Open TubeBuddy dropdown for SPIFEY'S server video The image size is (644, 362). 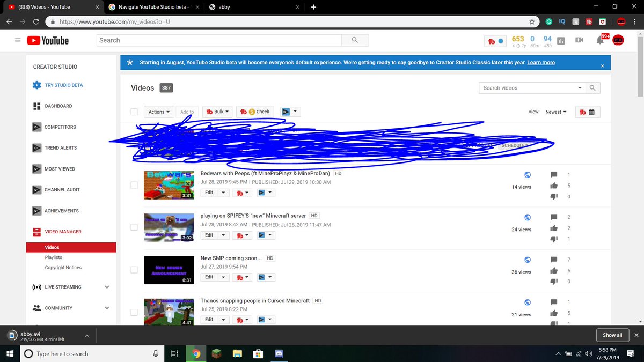(x=243, y=235)
